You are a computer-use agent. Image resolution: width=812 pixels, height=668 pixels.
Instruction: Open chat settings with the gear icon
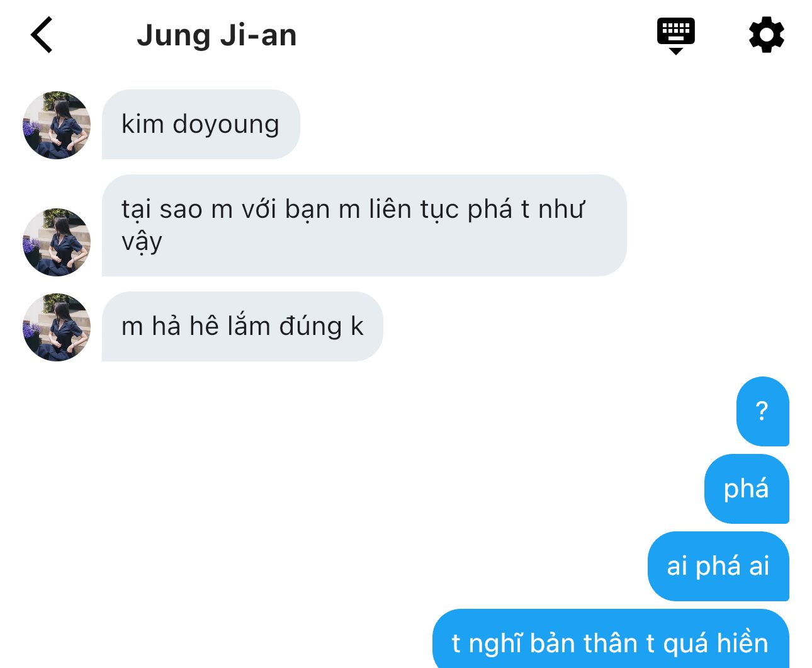tap(766, 35)
